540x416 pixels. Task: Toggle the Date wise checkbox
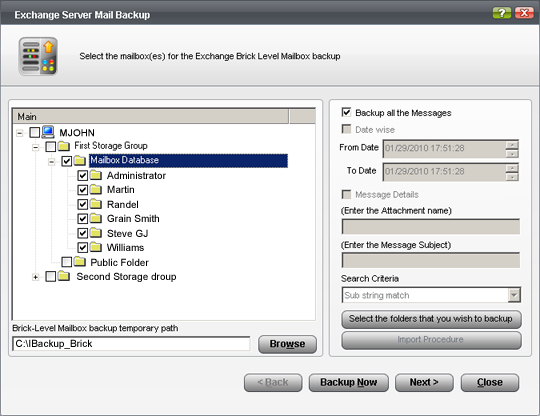(x=346, y=129)
